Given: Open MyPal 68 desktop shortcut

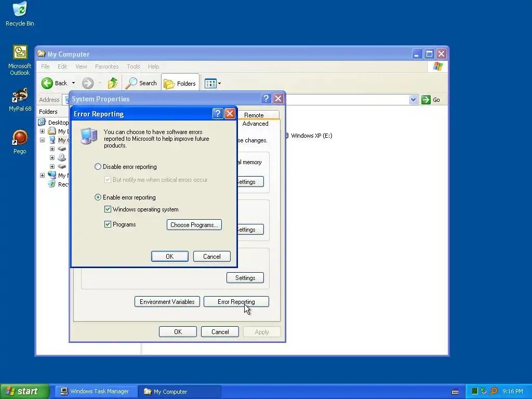Looking at the screenshot, I should (20, 100).
